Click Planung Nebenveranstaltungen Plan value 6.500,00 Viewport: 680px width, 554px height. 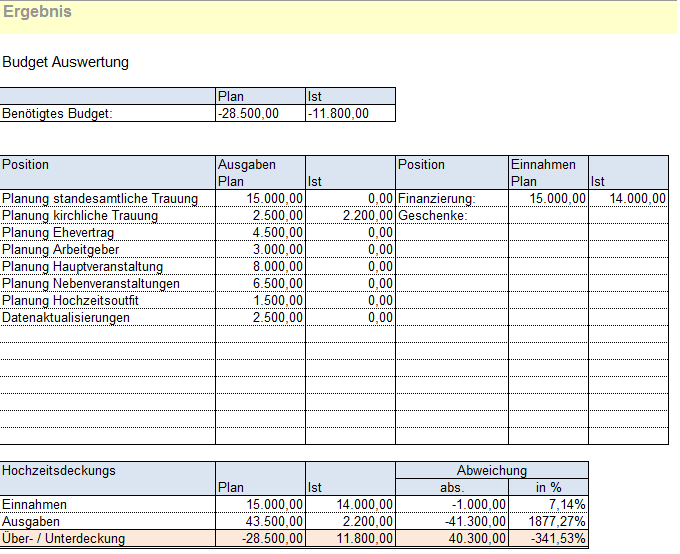click(260, 284)
